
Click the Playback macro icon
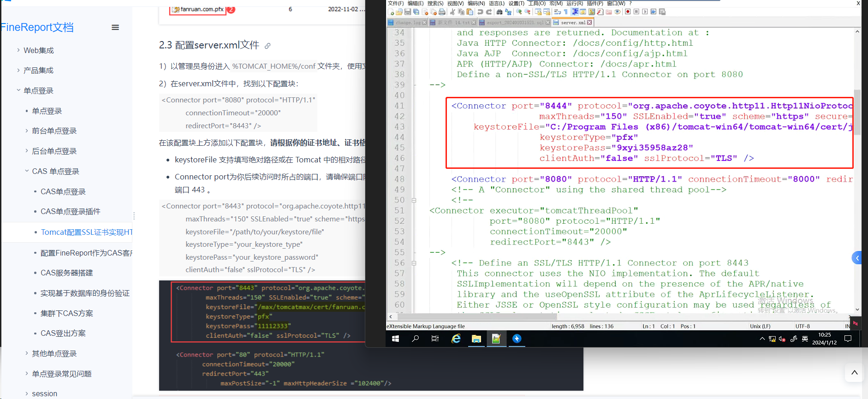click(x=645, y=12)
